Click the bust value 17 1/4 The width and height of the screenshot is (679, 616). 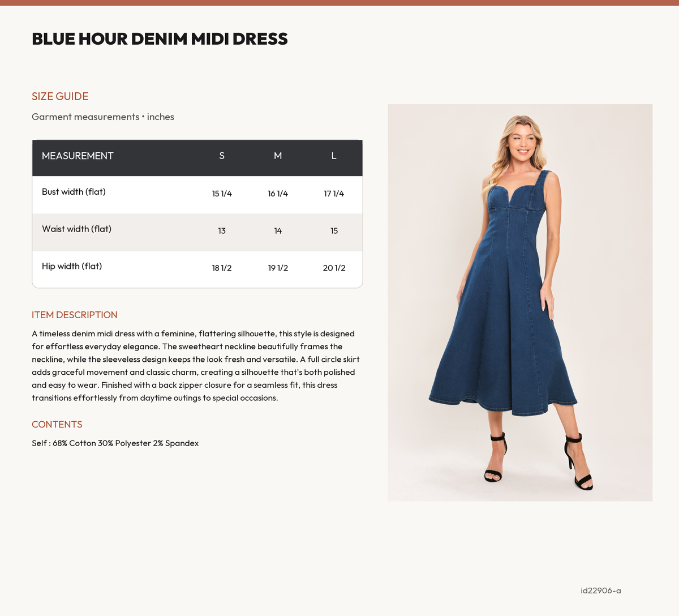pyautogui.click(x=334, y=194)
